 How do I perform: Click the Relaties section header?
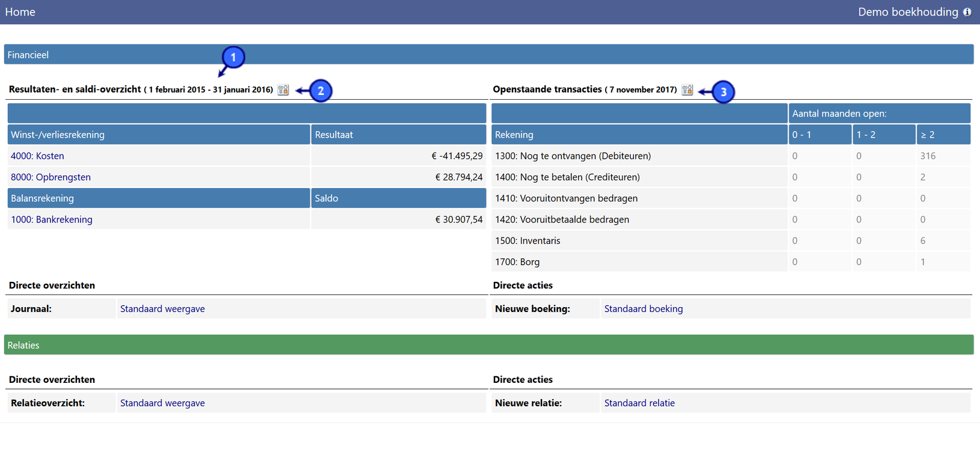[x=488, y=345]
